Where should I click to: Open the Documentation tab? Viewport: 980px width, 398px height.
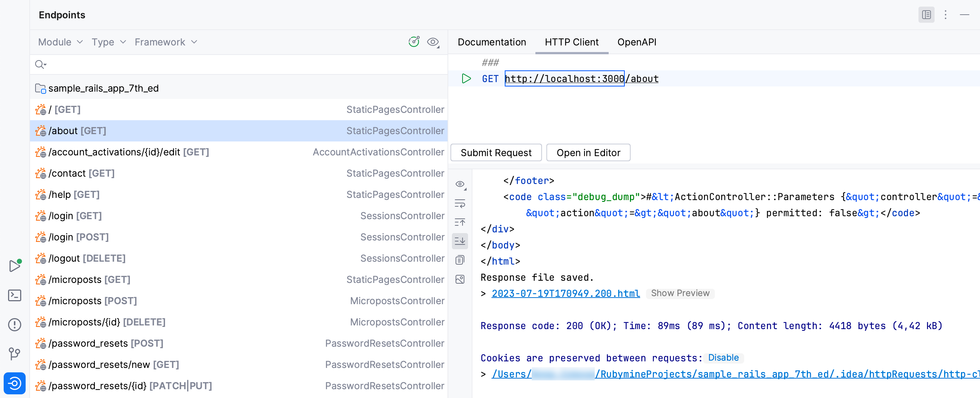[x=492, y=42]
